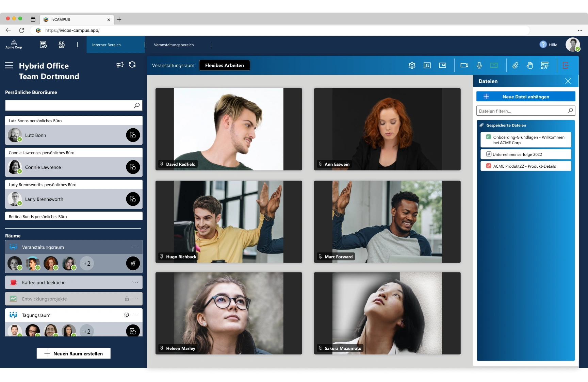Leave the room using red exit icon
Image resolution: width=588 pixels, height=382 pixels.
pos(566,65)
